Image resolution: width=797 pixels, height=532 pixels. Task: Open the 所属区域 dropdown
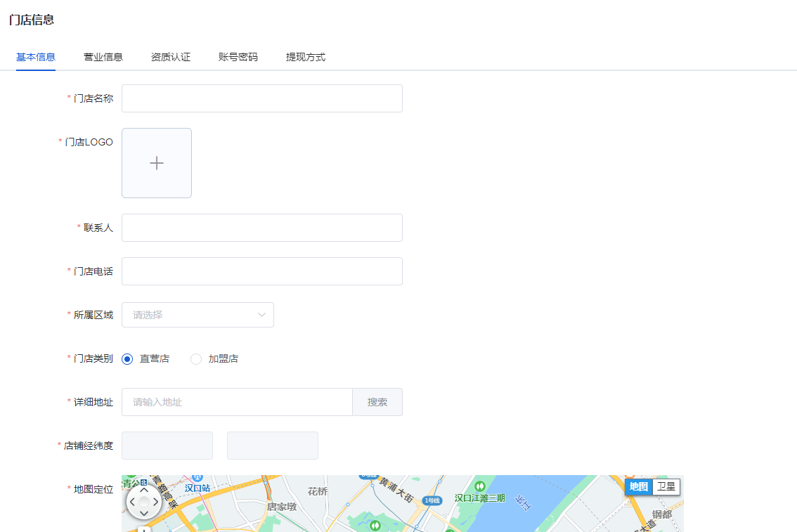[197, 315]
